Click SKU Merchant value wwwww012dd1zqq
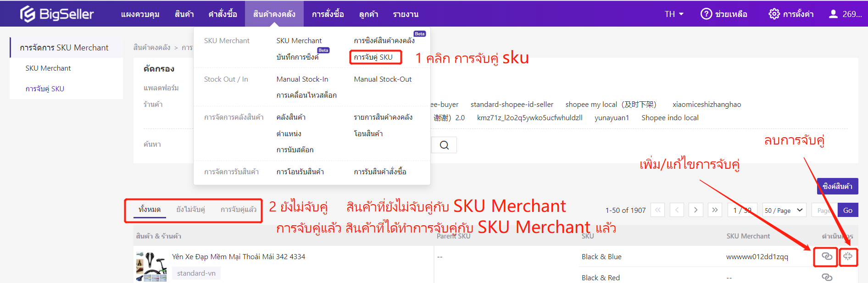This screenshot has height=283, width=868. (x=757, y=256)
